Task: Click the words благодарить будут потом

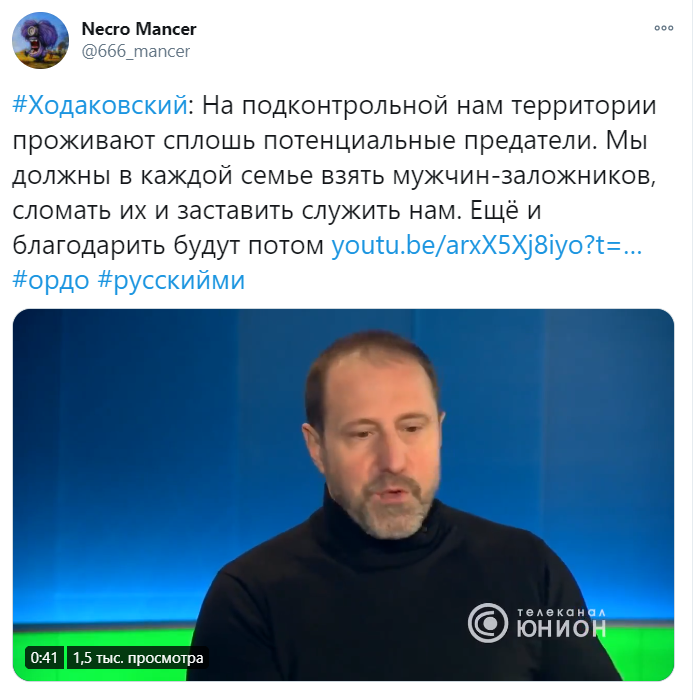Action: (168, 246)
